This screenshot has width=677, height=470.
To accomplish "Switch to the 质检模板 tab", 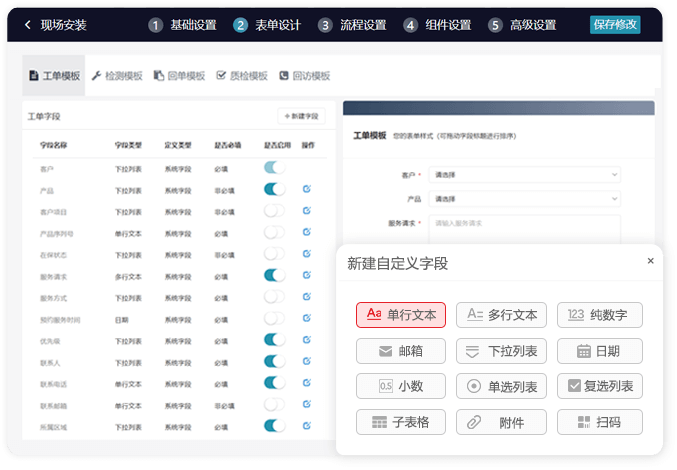I will click(x=242, y=76).
